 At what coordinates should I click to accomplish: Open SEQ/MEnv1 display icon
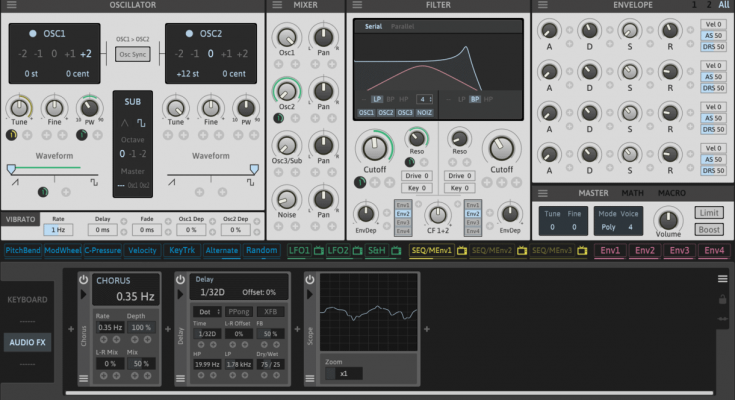tap(462, 251)
